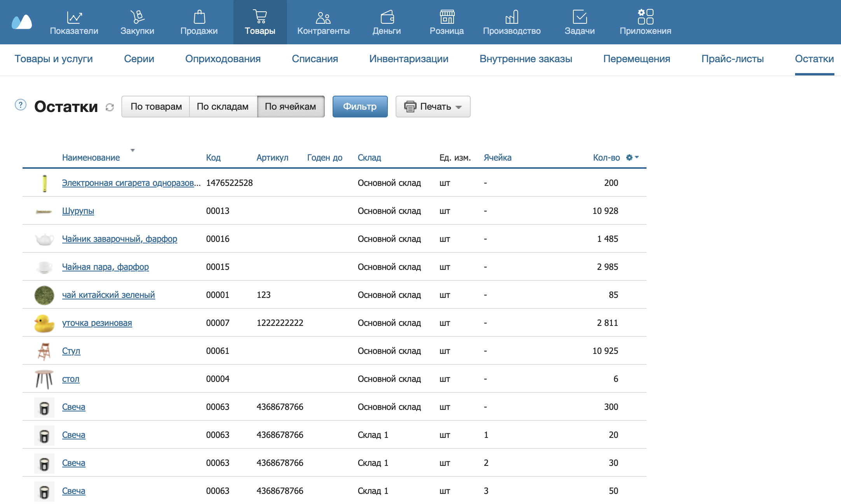Screen dimensions: 841x504
Task: Open the Задачи section
Action: [580, 22]
